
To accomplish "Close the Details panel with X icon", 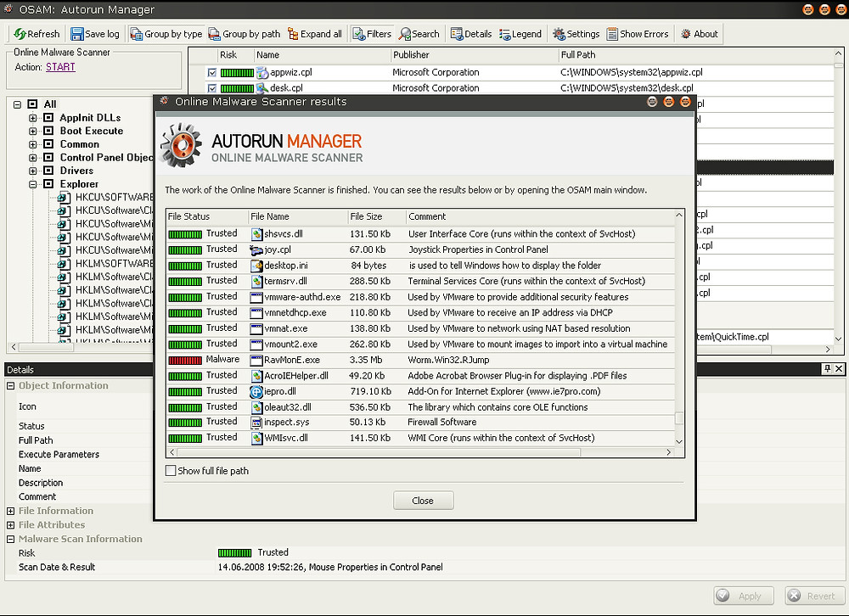I will [x=839, y=369].
